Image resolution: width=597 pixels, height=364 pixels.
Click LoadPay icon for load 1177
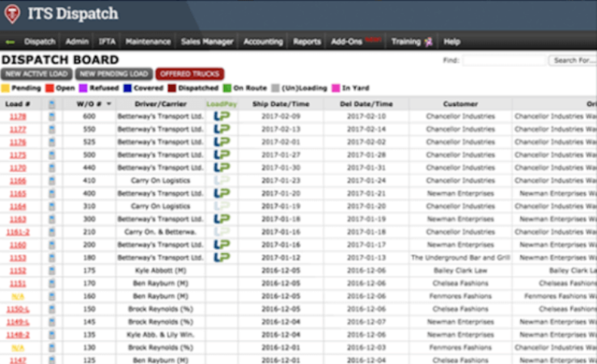pyautogui.click(x=222, y=129)
